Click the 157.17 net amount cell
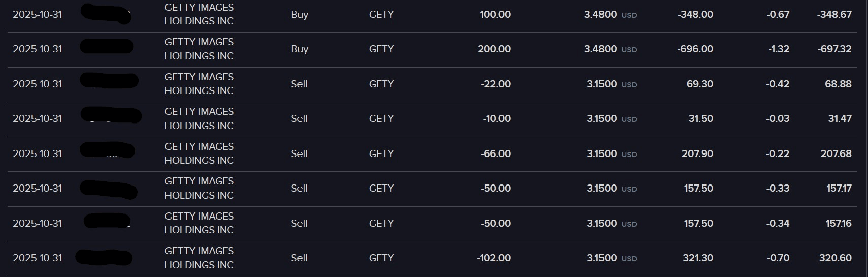 (839, 188)
